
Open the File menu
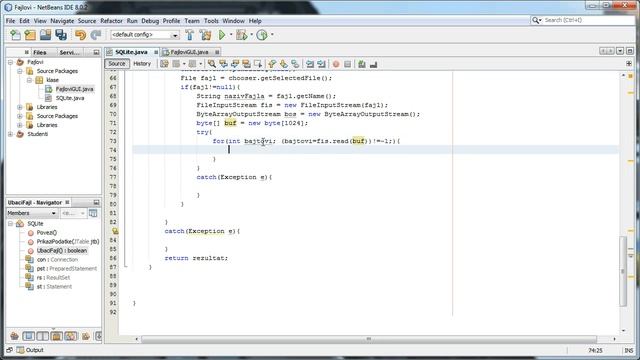pos(10,21)
